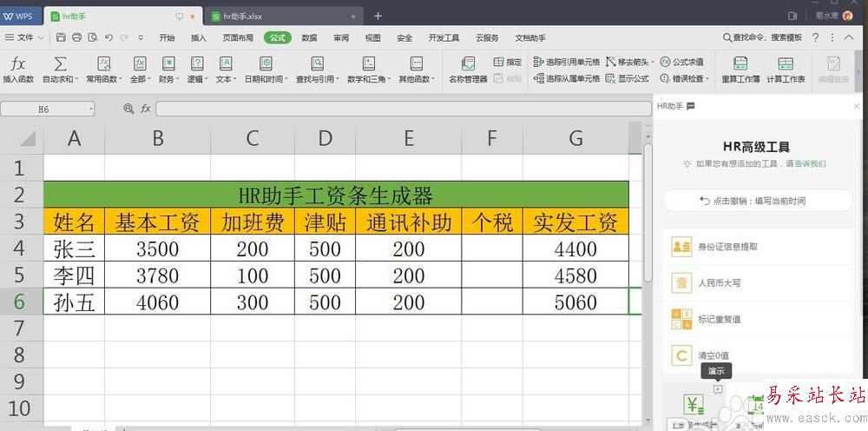Select column G header
Image resolution: width=868 pixels, height=431 pixels.
coord(575,138)
